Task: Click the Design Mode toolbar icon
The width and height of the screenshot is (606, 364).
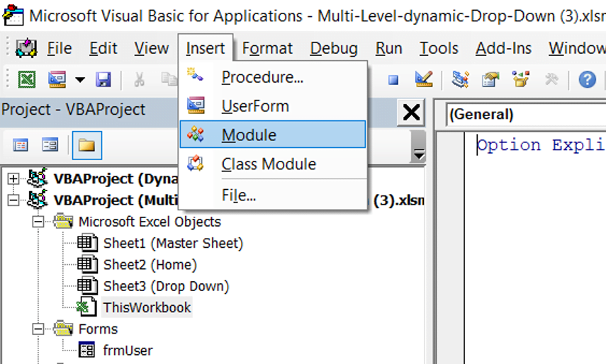Action: pyautogui.click(x=424, y=79)
